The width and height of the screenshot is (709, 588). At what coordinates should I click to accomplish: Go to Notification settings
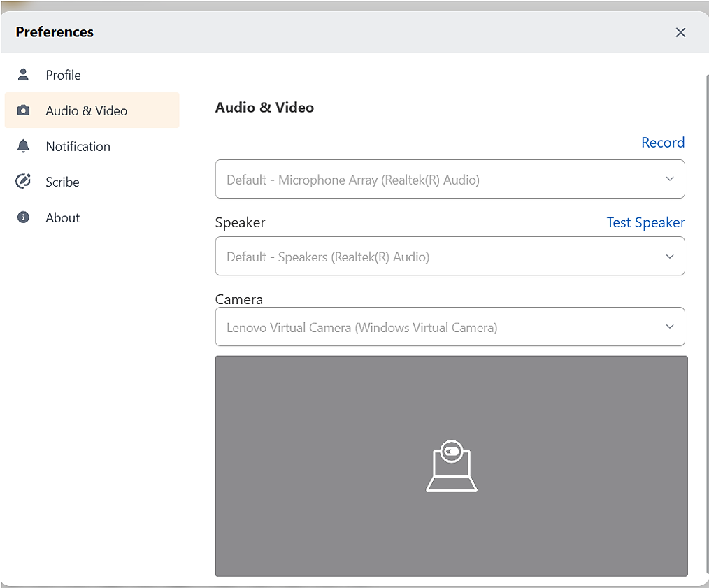coord(92,146)
